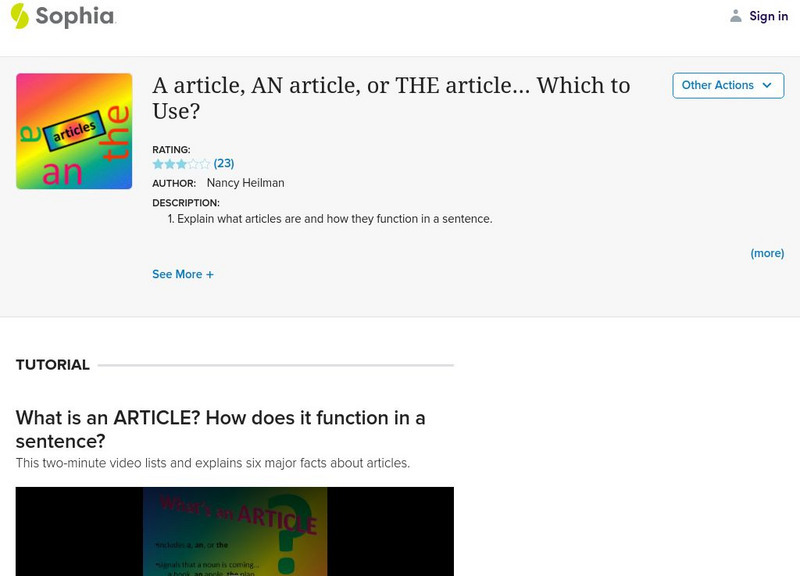This screenshot has height=576, width=800.
Task: Click the rainbow articles course thumbnail
Action: point(72,130)
